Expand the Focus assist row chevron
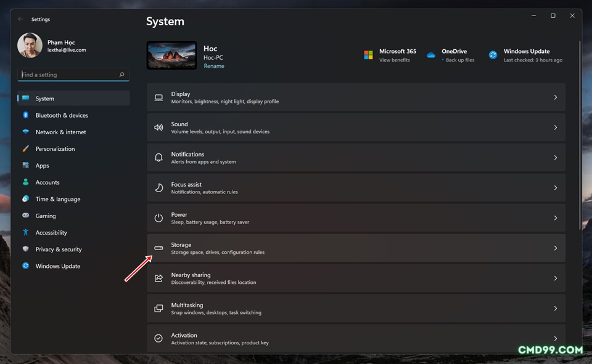The width and height of the screenshot is (592, 364). click(556, 188)
